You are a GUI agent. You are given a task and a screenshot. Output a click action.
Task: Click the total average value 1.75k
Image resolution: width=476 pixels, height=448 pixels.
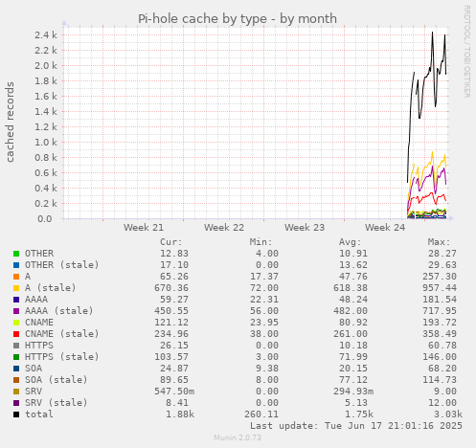[x=359, y=414]
